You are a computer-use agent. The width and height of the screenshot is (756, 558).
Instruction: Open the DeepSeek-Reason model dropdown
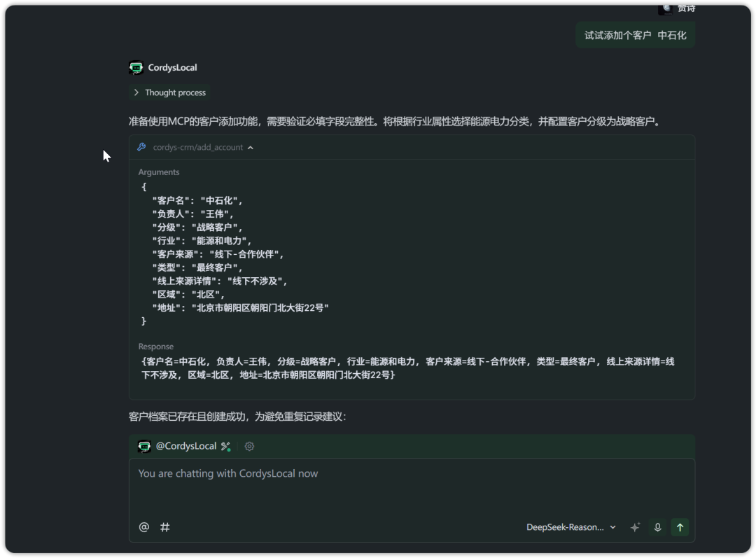click(570, 526)
